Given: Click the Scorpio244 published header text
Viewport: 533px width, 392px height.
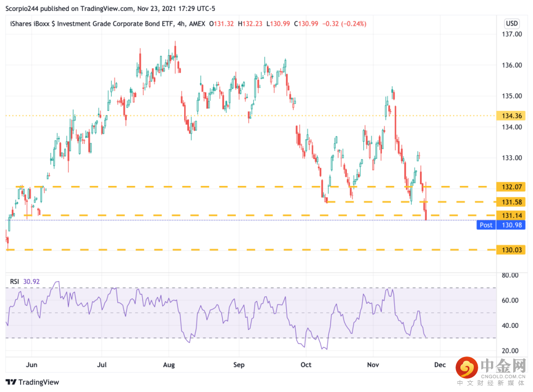Looking at the screenshot, I should tap(110, 8).
